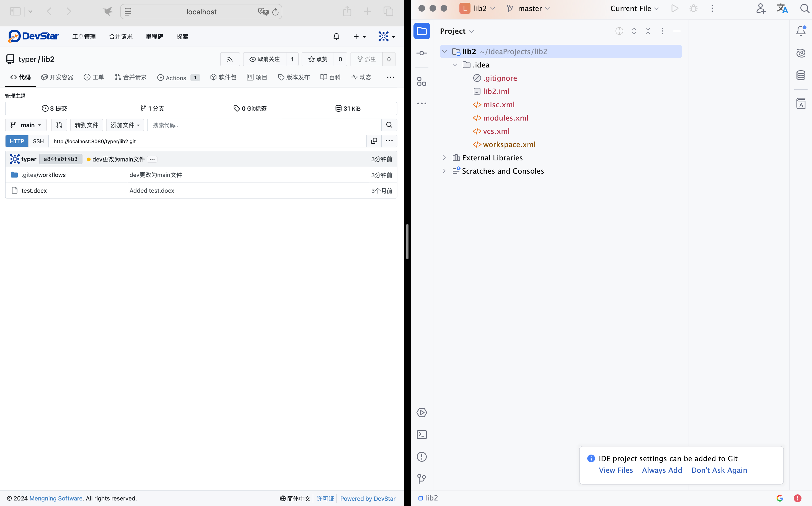The image size is (812, 506).
Task: Open the Actions tab
Action: [175, 78]
